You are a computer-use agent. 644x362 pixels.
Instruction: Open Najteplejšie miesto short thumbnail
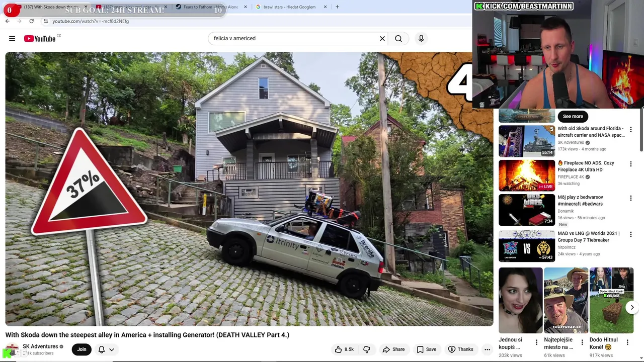coord(566,300)
